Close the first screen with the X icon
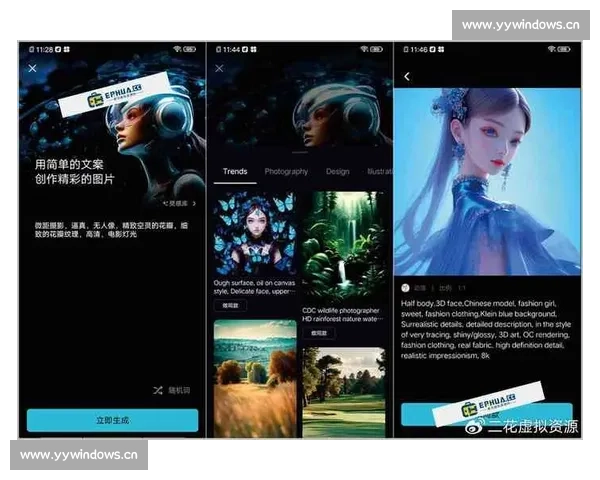This screenshot has width=600, height=480. point(33,68)
